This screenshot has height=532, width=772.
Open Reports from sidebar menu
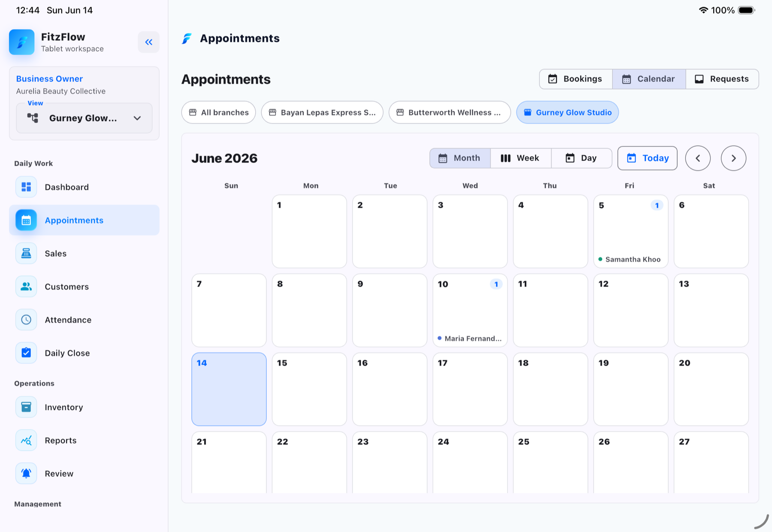tap(84, 440)
